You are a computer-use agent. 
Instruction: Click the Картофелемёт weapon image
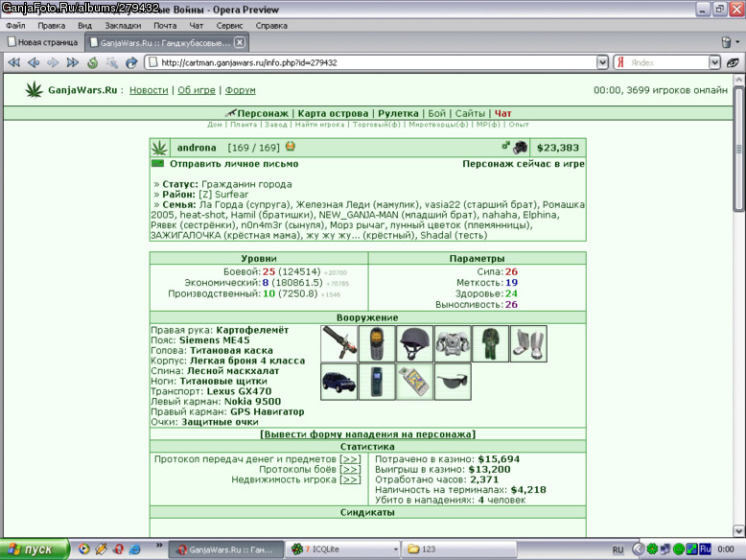point(338,343)
